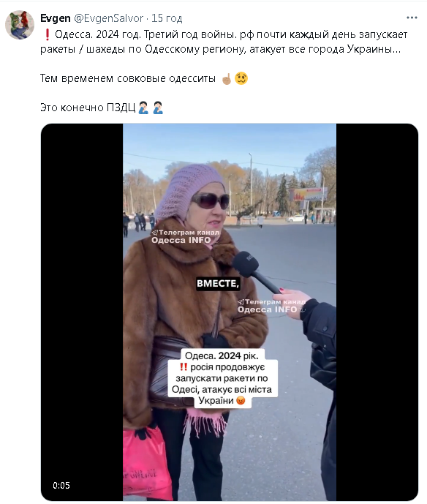Click tweet text 'Тем временем совковые одесситы'

128,78
